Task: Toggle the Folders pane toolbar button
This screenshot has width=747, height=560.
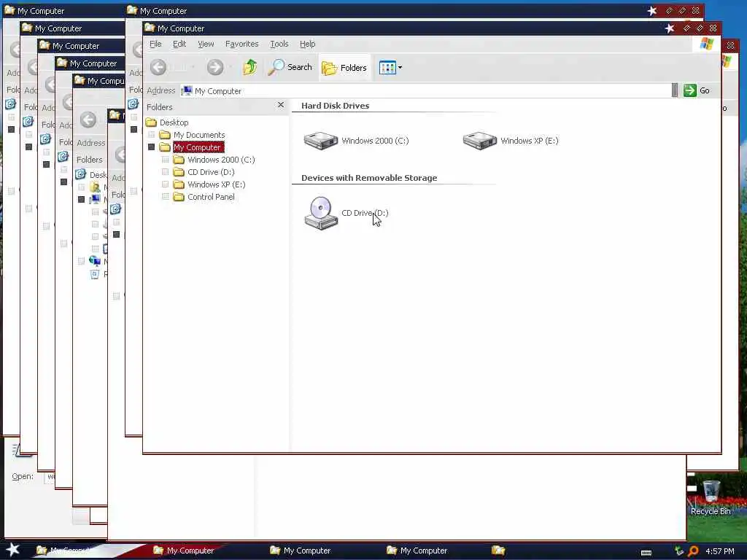Action: coord(344,68)
